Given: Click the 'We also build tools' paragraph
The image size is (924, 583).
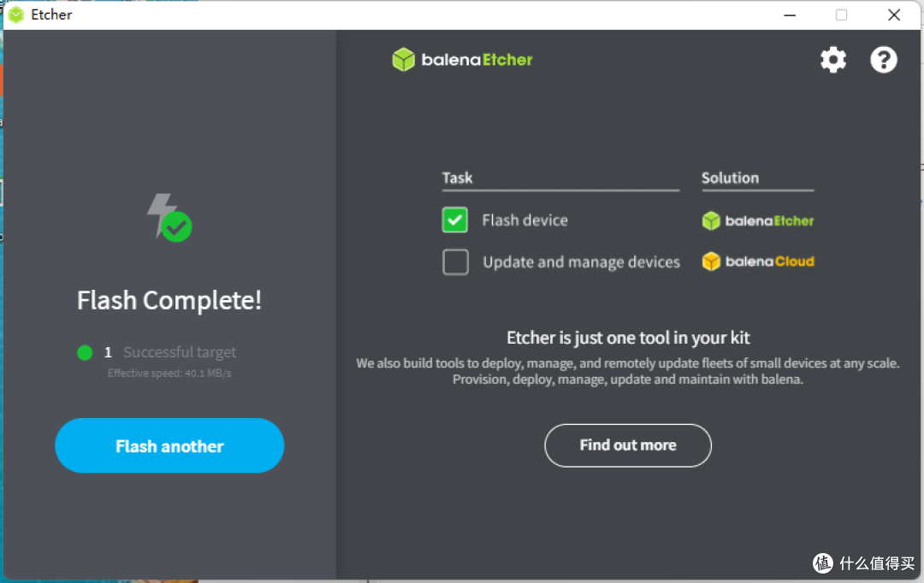Looking at the screenshot, I should [628, 371].
